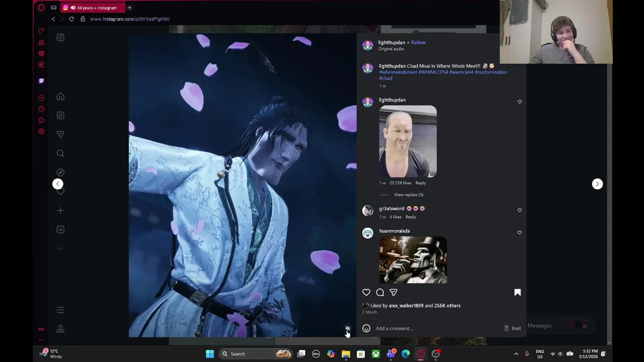Open the Messages floating panel
Image resolution: width=644 pixels, height=362 pixels.
[x=557, y=326]
